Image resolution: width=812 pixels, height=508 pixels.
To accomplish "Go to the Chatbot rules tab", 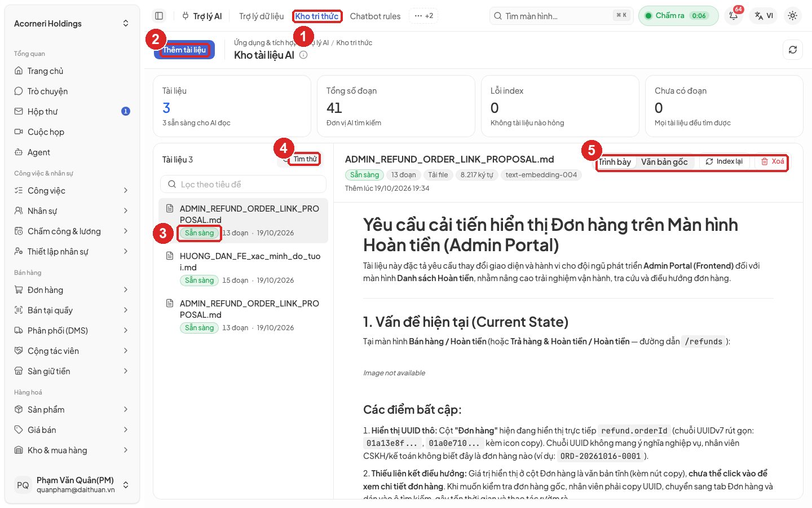I will click(x=375, y=16).
